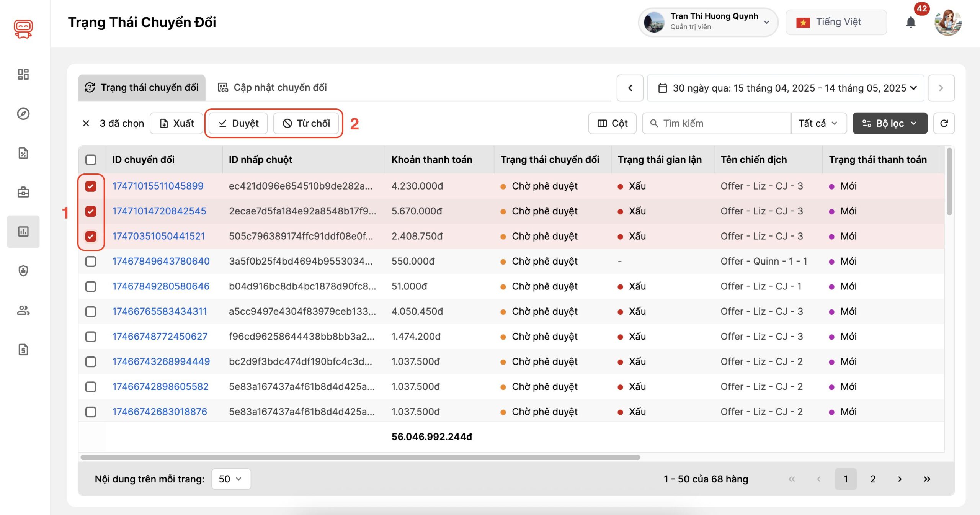Open the briefcase sidebar icon
980x515 pixels.
pos(23,192)
